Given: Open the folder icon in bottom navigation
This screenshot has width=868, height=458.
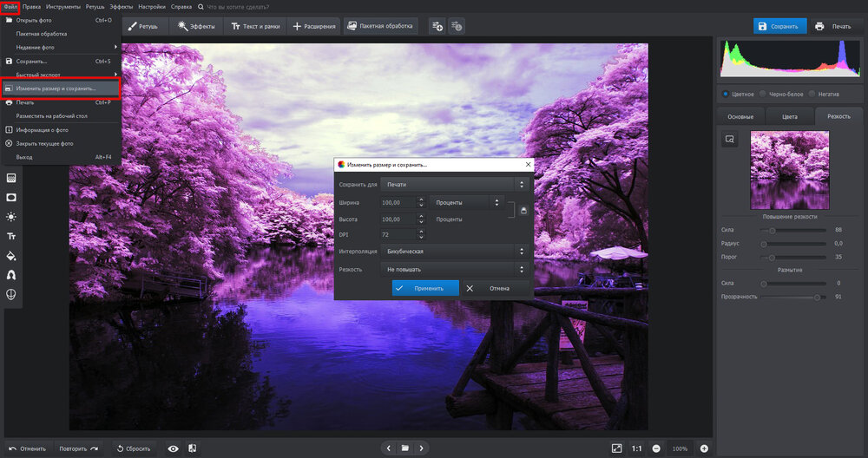Looking at the screenshot, I should tap(404, 448).
